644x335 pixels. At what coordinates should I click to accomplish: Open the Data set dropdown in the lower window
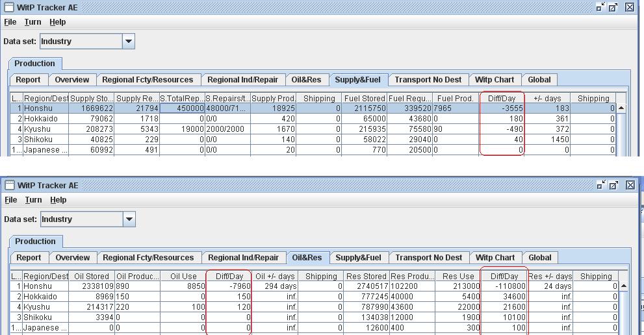click(x=129, y=219)
